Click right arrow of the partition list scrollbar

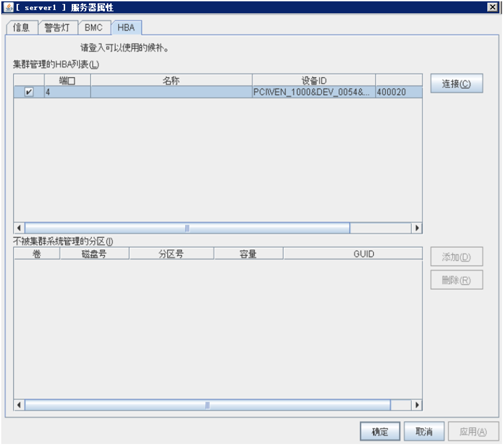pos(417,405)
